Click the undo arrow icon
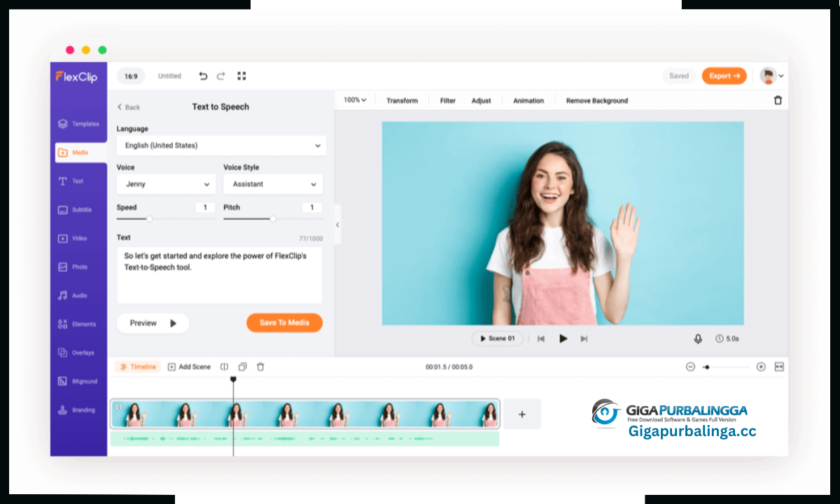This screenshot has width=840, height=504. pyautogui.click(x=203, y=76)
